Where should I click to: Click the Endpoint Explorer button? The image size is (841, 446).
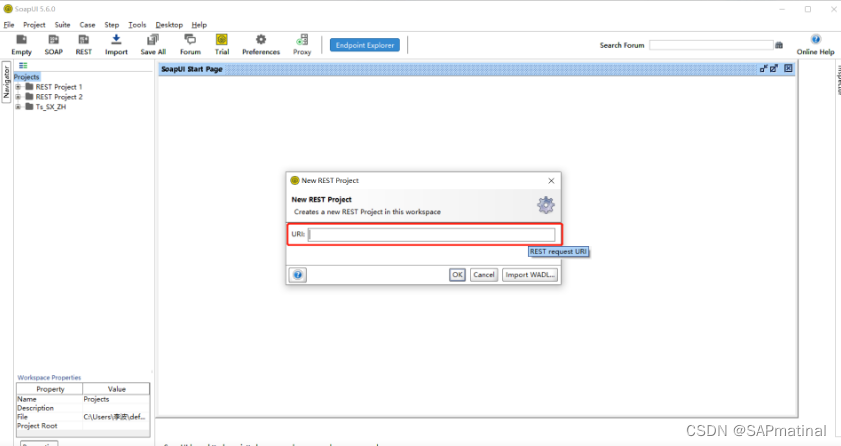pos(365,45)
